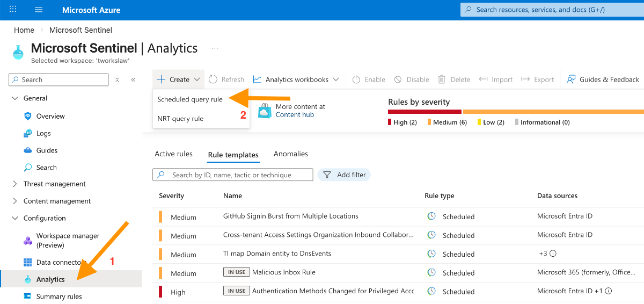Screen dimensions: 644x304
Task: Click the Microsoft Azure title
Action: click(x=91, y=10)
